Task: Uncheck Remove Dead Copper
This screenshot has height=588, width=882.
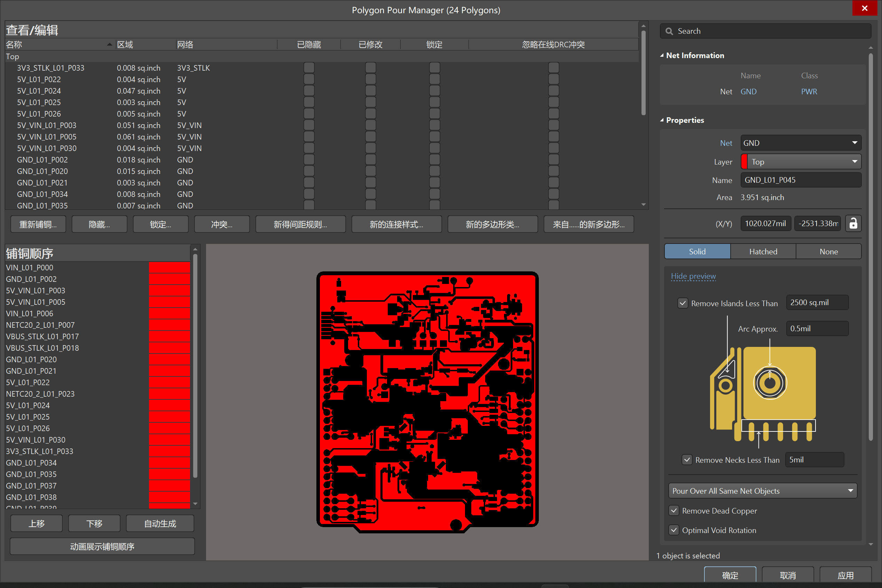Action: 674,511
